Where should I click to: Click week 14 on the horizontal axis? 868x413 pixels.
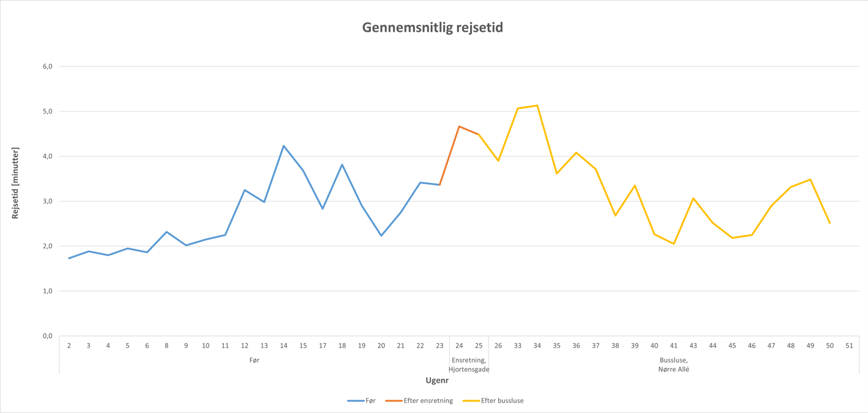point(284,346)
